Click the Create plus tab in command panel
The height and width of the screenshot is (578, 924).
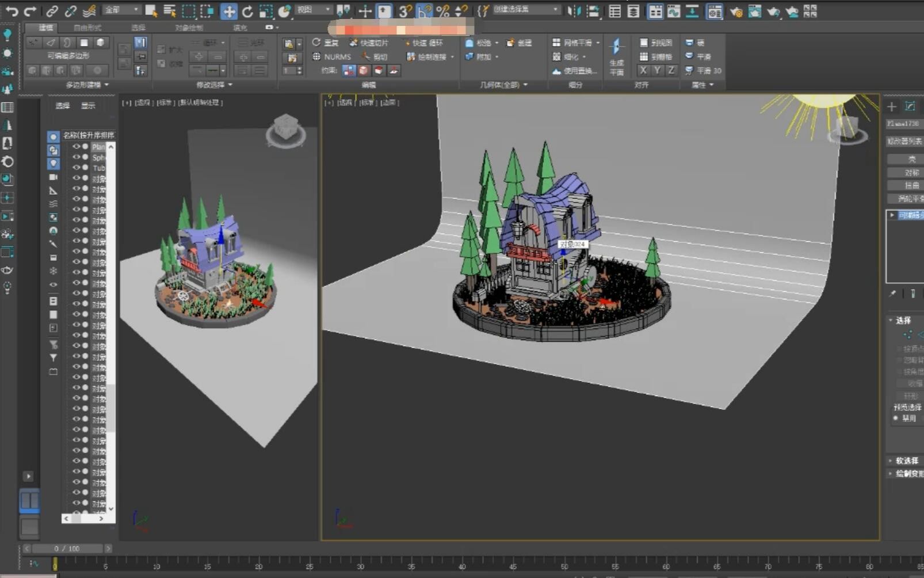tap(892, 107)
